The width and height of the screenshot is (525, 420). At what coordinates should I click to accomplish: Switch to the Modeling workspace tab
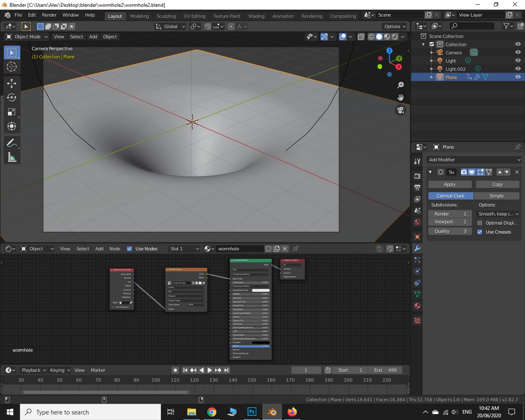pyautogui.click(x=140, y=16)
